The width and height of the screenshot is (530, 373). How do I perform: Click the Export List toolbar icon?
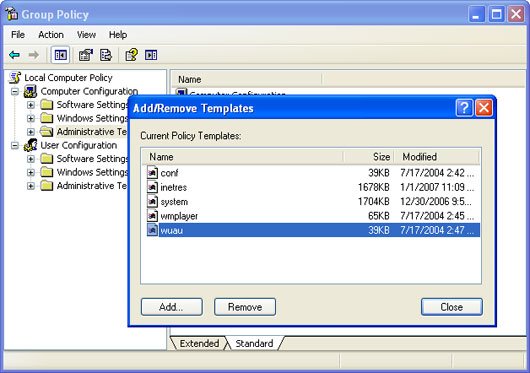point(106,55)
